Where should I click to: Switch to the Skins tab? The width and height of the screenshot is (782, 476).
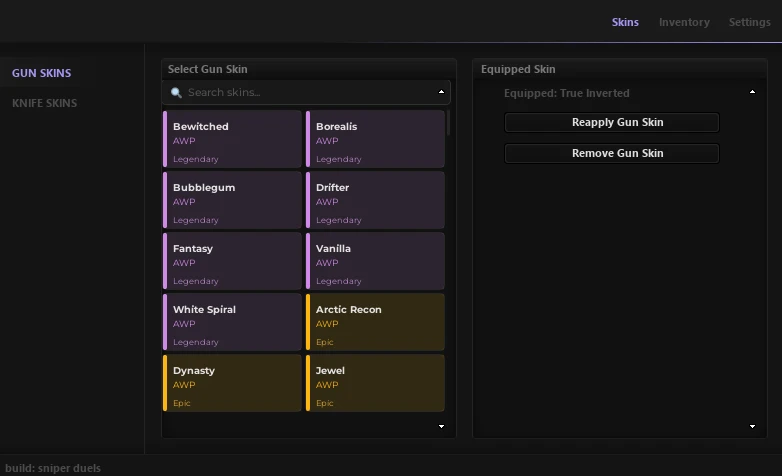[625, 22]
